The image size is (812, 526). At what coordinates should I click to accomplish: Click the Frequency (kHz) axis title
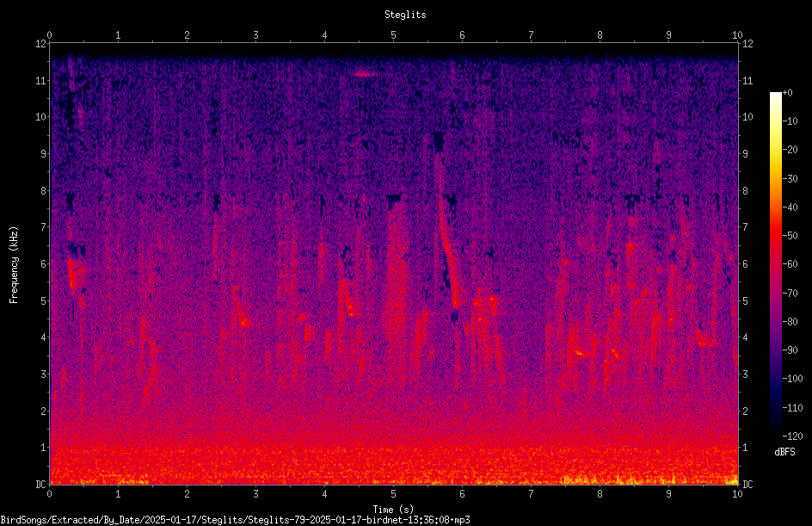pyautogui.click(x=14, y=265)
